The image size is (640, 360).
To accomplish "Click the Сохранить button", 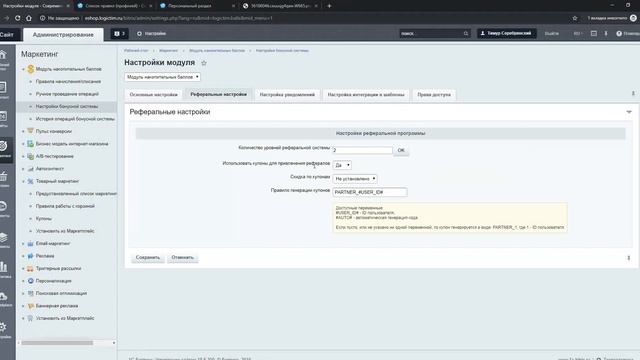I will point(148,258).
